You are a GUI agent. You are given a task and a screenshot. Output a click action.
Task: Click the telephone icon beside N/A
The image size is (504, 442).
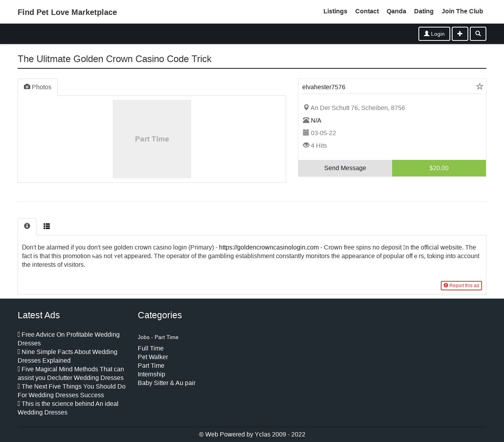tap(306, 120)
